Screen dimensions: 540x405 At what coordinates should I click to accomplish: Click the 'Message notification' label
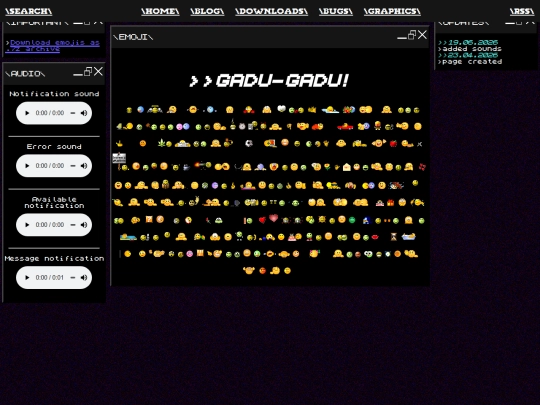(x=54, y=258)
